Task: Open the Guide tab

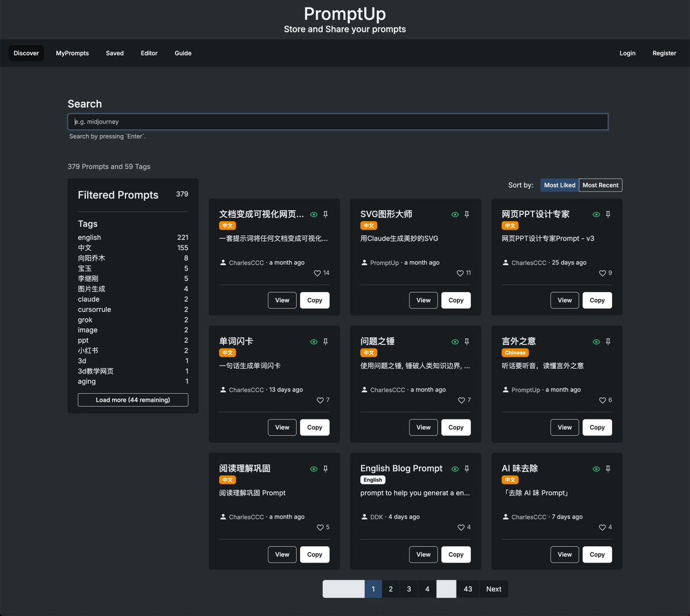Action: pos(183,53)
